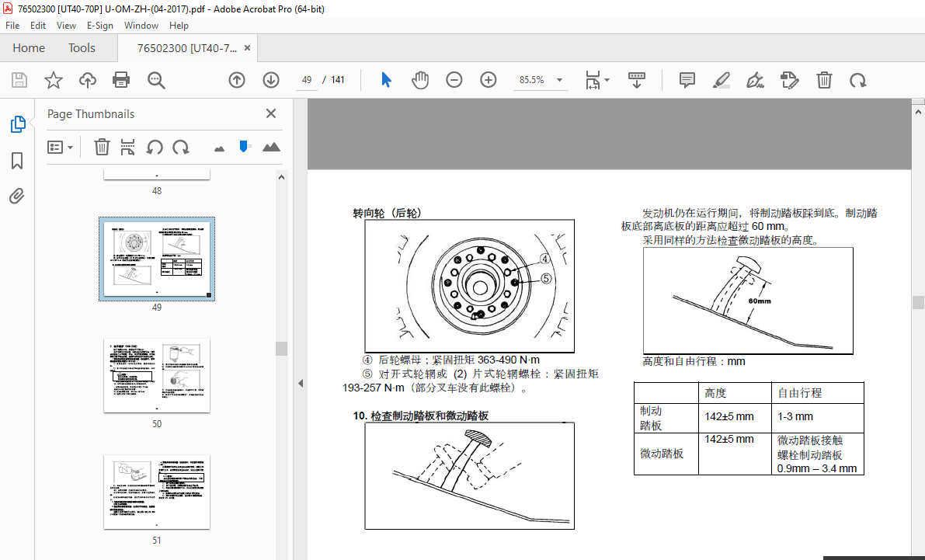Zoom out with minus button
925x560 pixels.
click(x=454, y=80)
